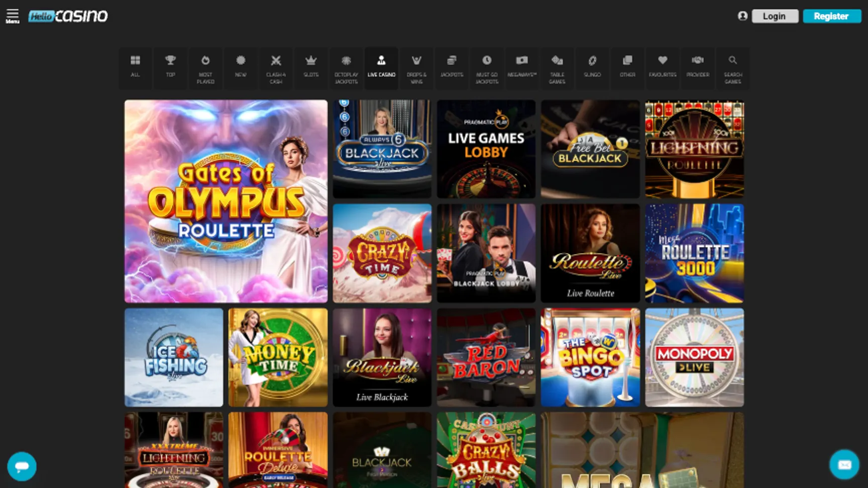Open Ice Fishing Live game

click(x=174, y=357)
